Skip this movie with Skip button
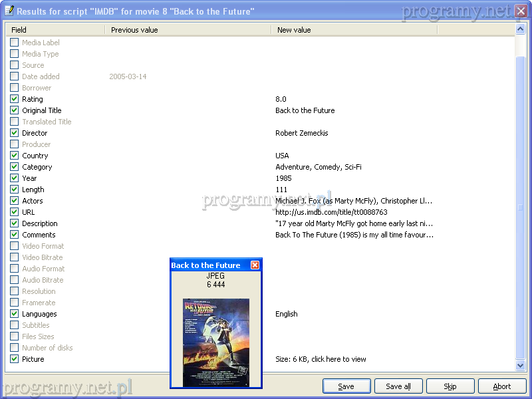 (450, 386)
